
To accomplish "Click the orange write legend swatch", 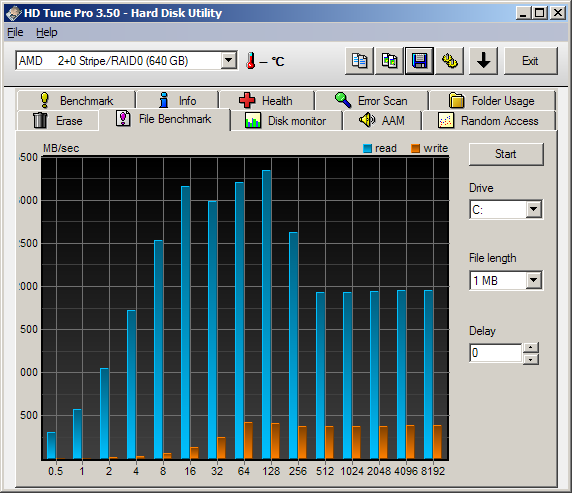I will 416,148.
